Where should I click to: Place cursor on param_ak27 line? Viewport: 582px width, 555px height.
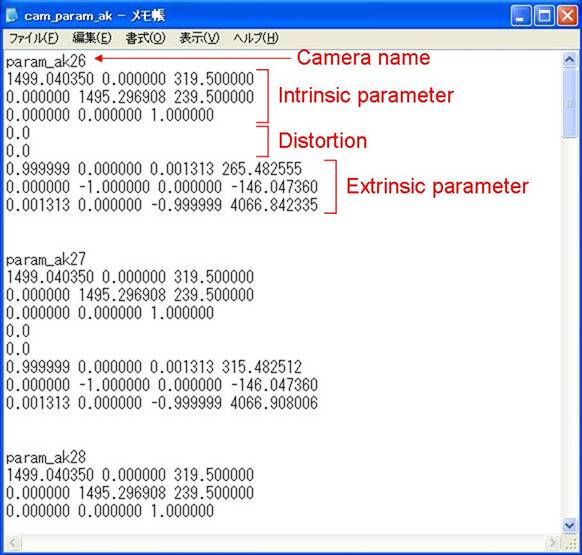pyautogui.click(x=46, y=259)
